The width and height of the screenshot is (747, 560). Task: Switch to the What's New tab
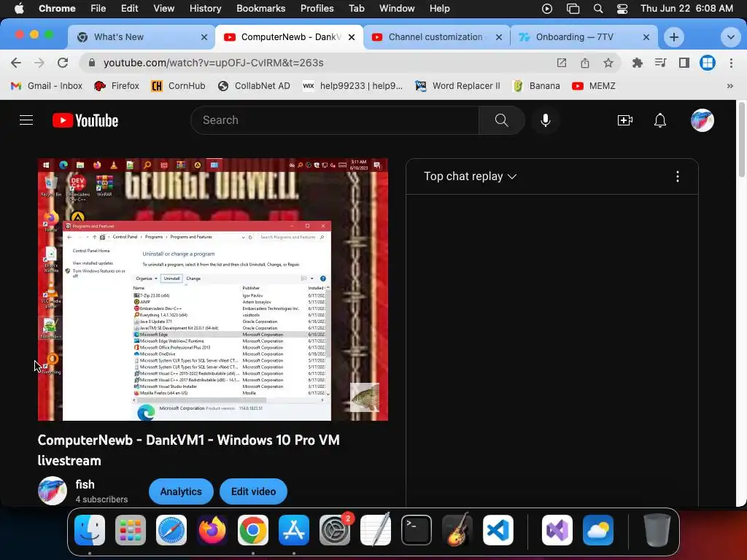142,37
